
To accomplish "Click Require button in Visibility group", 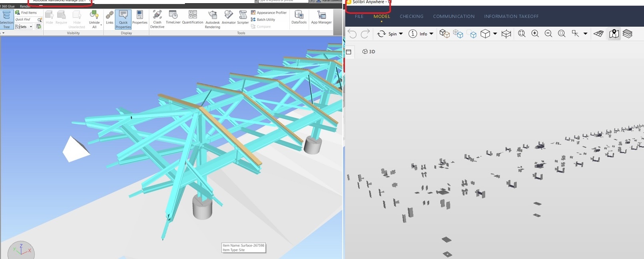I will click(61, 18).
